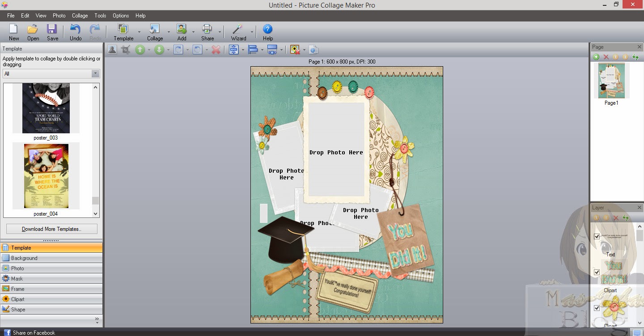
Task: Click red X delete icon in edit toolbar
Action: pos(216,50)
